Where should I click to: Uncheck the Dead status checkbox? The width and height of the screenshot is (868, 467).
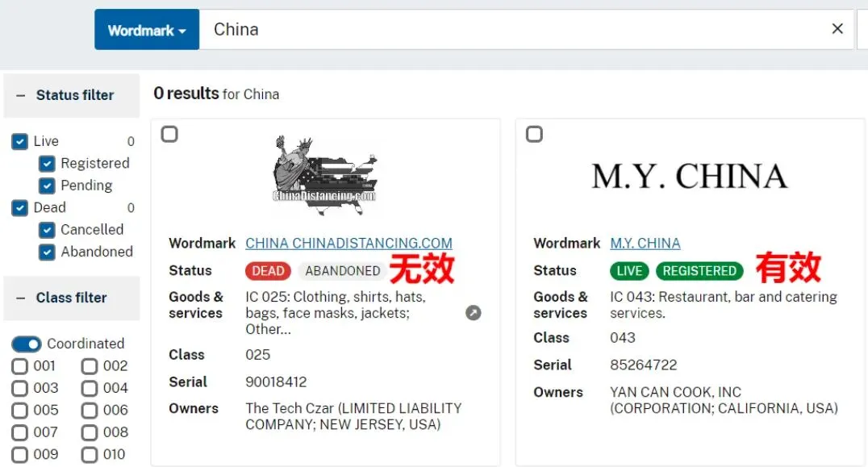click(x=19, y=208)
